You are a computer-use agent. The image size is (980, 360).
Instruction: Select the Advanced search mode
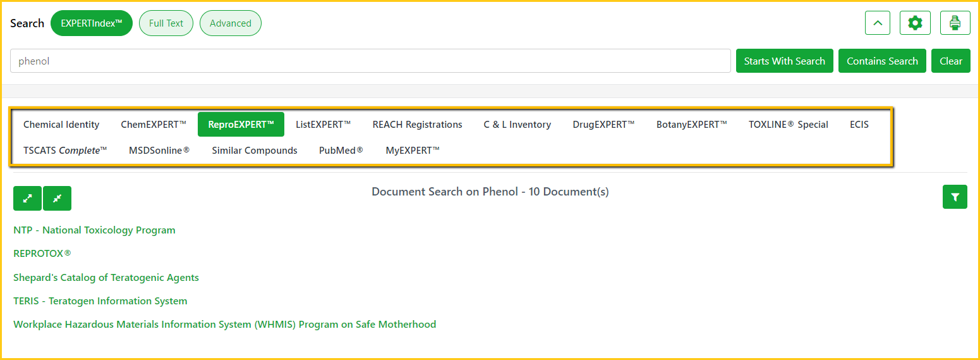[x=230, y=23]
